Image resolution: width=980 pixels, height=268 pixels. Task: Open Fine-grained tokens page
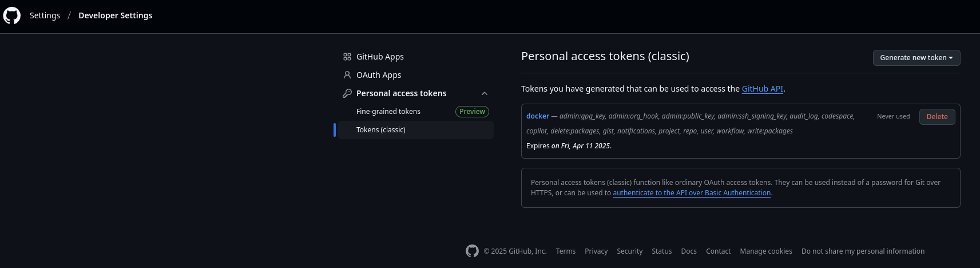pos(388,112)
